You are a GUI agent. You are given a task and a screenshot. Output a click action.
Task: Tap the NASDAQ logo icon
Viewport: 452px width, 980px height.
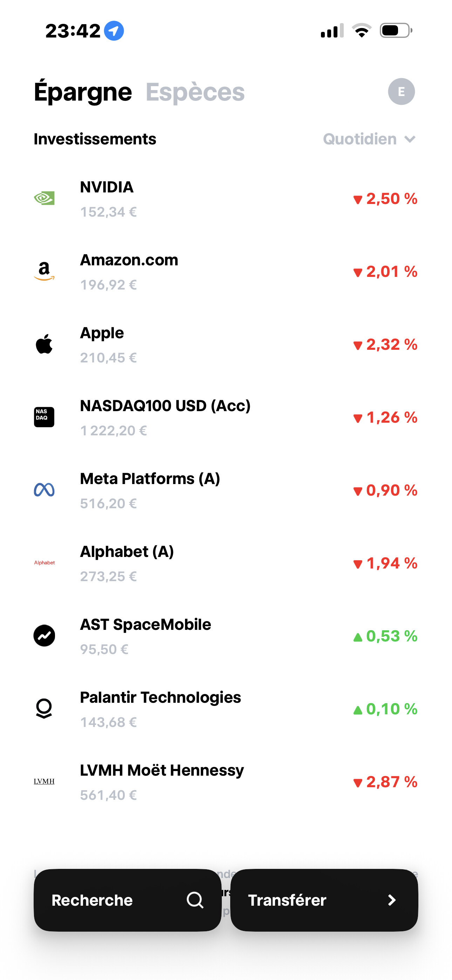(44, 417)
